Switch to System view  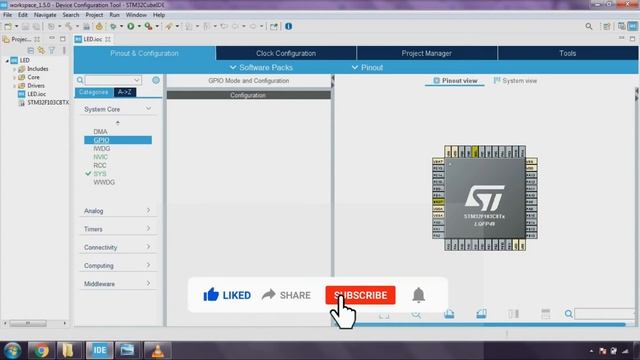coord(515,81)
